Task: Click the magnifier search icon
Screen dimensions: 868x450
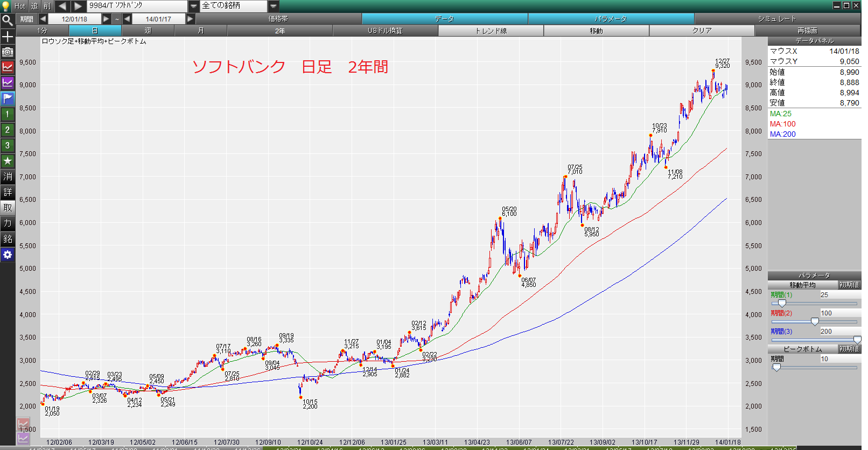Action: tap(8, 20)
